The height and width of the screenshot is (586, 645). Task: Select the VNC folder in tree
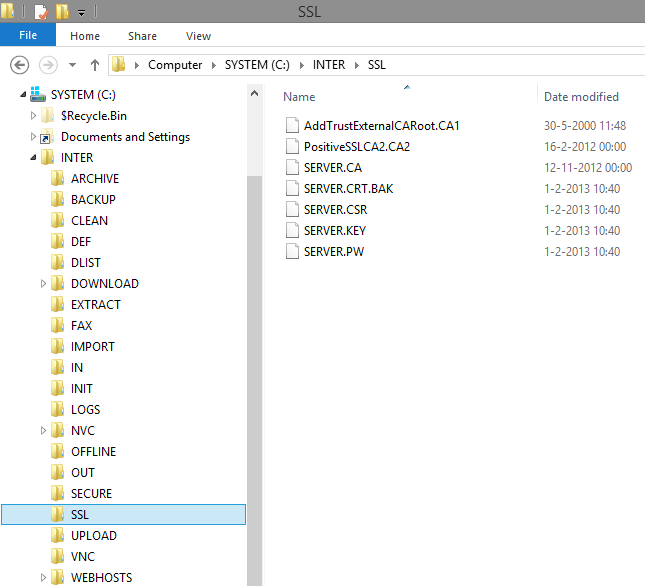83,556
